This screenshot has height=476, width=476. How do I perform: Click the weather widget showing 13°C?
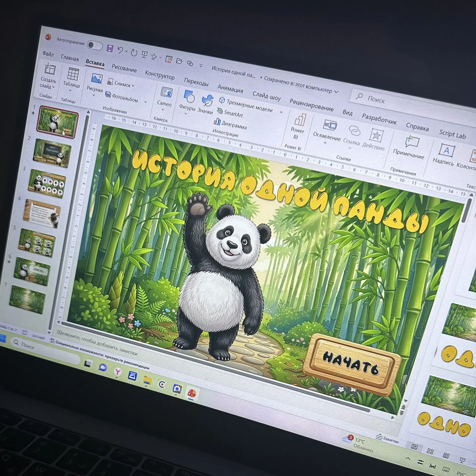point(357,444)
